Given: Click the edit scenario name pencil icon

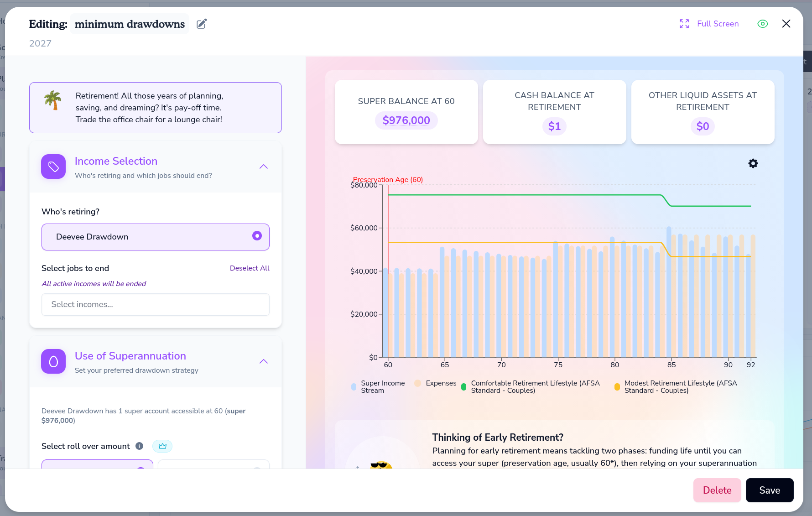Looking at the screenshot, I should [x=202, y=24].
